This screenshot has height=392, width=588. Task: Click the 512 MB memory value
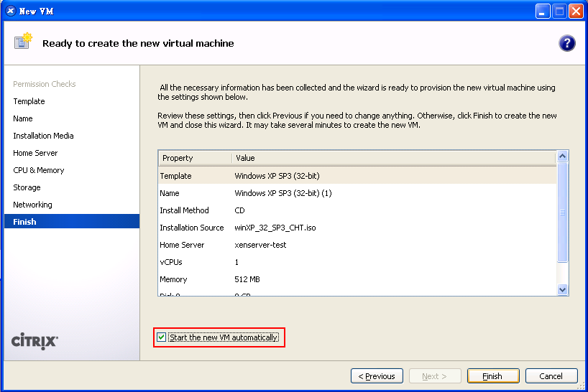(x=247, y=279)
